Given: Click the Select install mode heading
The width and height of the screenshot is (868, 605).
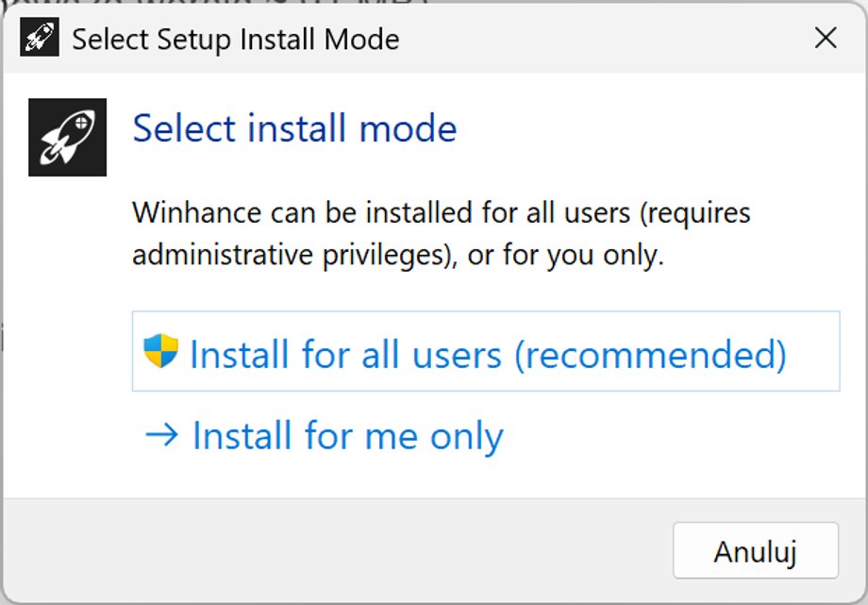Looking at the screenshot, I should pos(293,128).
